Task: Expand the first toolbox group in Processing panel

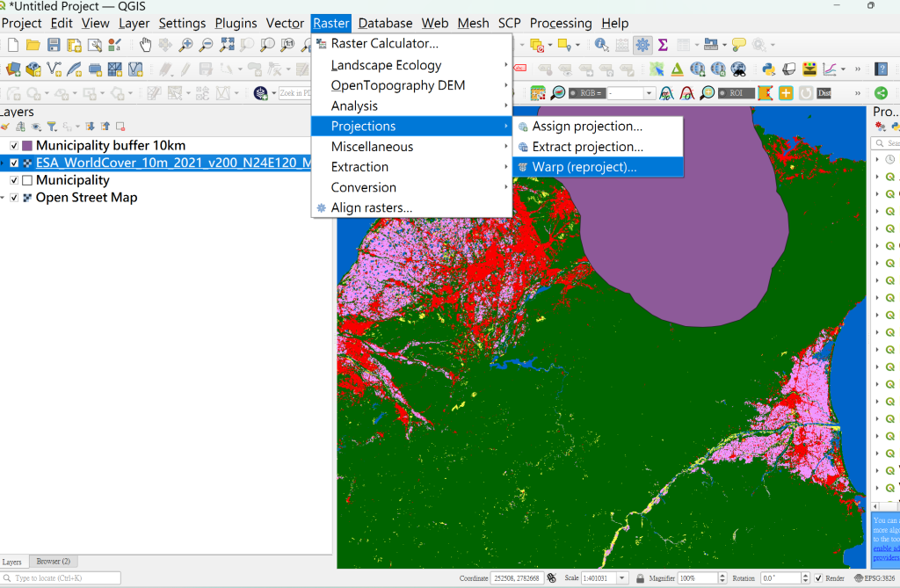Action: coord(877,159)
